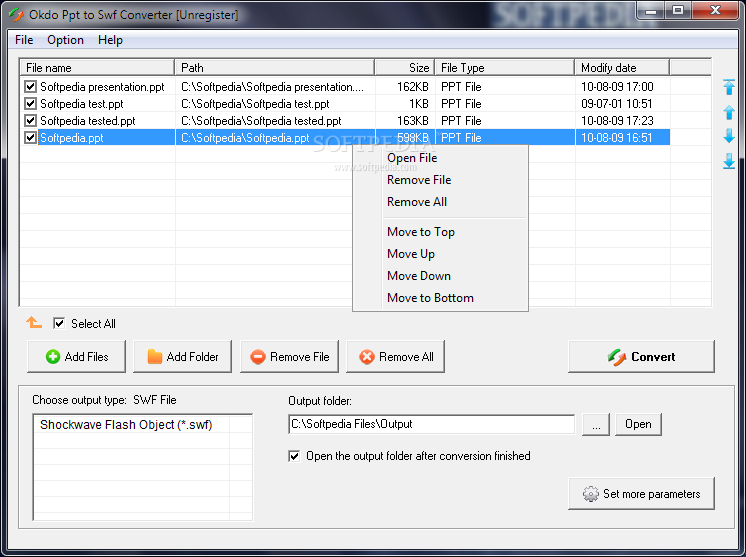Click the 162KB size cell
The width and height of the screenshot is (746, 557).
[412, 87]
